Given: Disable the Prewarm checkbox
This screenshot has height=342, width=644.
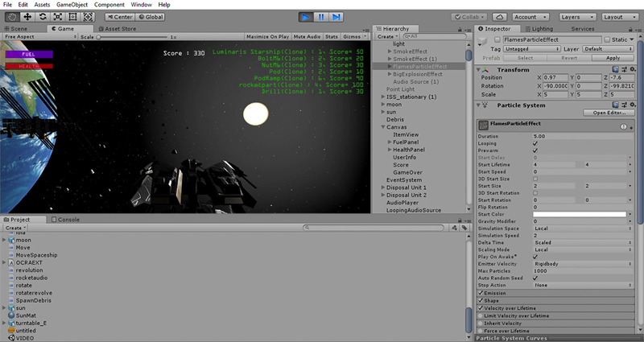Looking at the screenshot, I should (x=535, y=150).
